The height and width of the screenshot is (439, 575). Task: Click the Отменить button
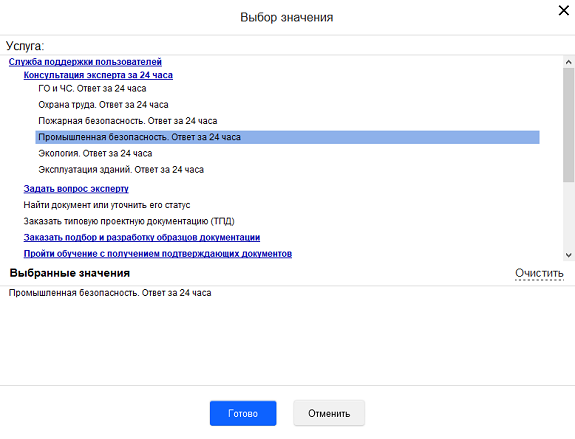pos(329,413)
